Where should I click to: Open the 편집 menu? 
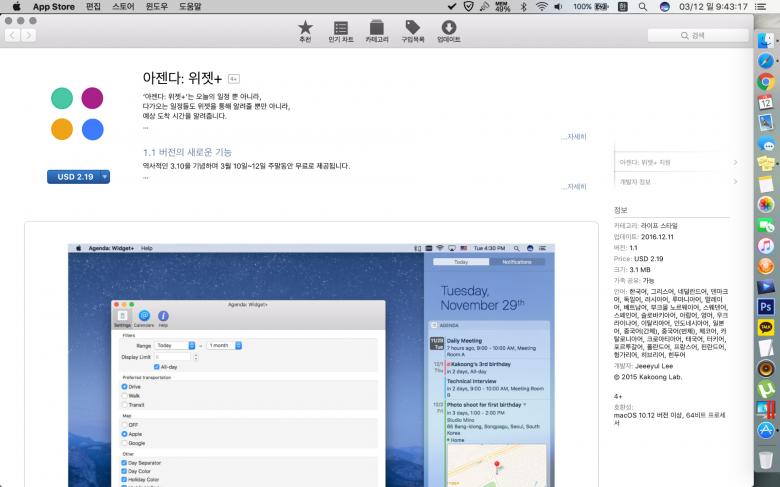[93, 6]
